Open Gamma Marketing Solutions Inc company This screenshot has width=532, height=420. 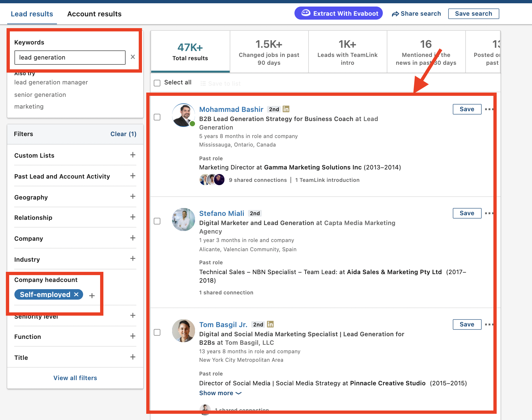click(x=313, y=167)
